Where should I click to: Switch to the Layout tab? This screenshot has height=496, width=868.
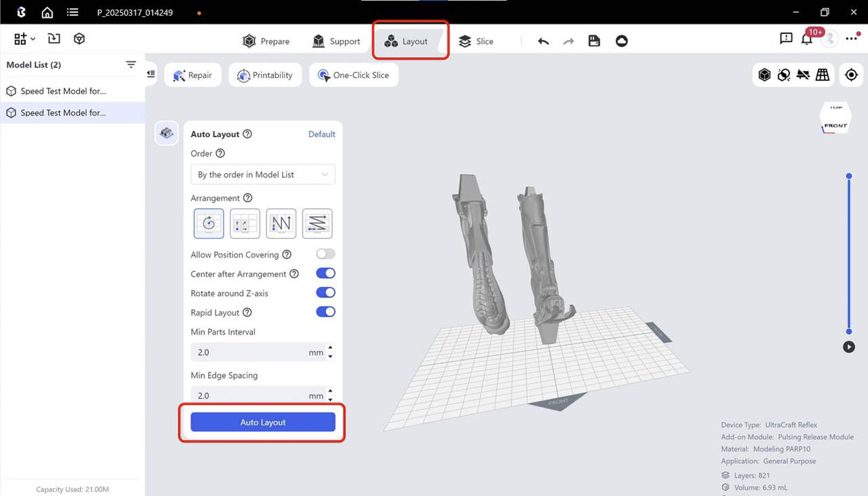[406, 41]
